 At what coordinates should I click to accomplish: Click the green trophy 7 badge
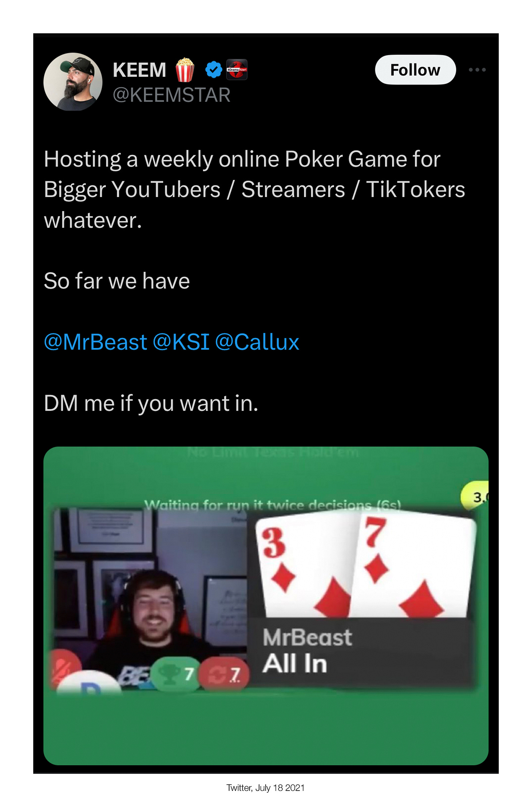click(175, 674)
